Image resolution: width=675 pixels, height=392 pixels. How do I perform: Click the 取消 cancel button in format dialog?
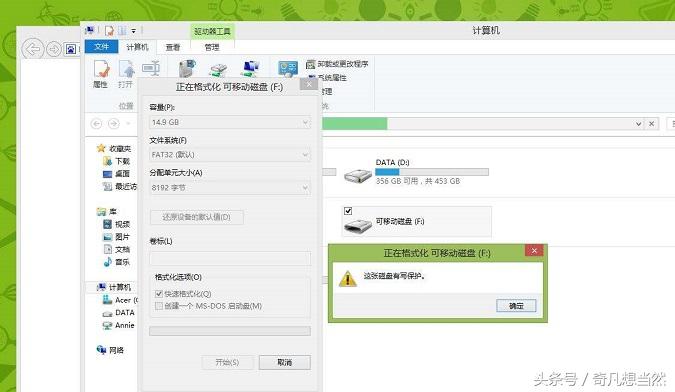click(285, 362)
